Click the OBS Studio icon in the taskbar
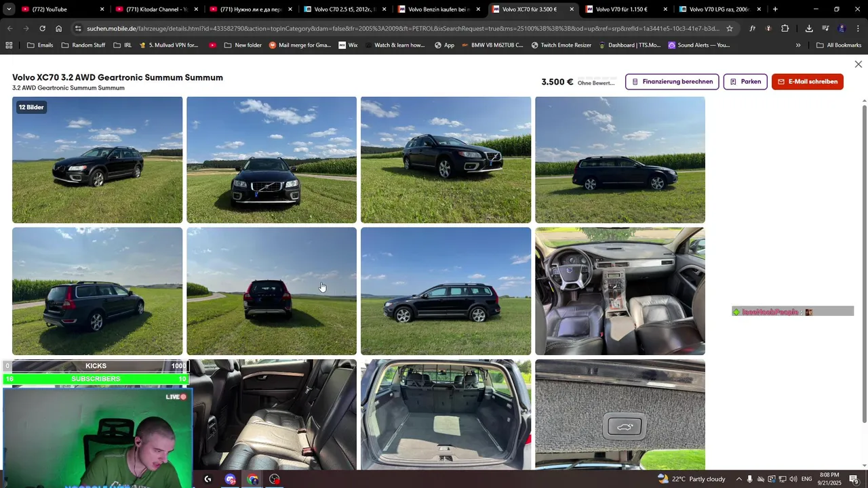 coord(274,479)
